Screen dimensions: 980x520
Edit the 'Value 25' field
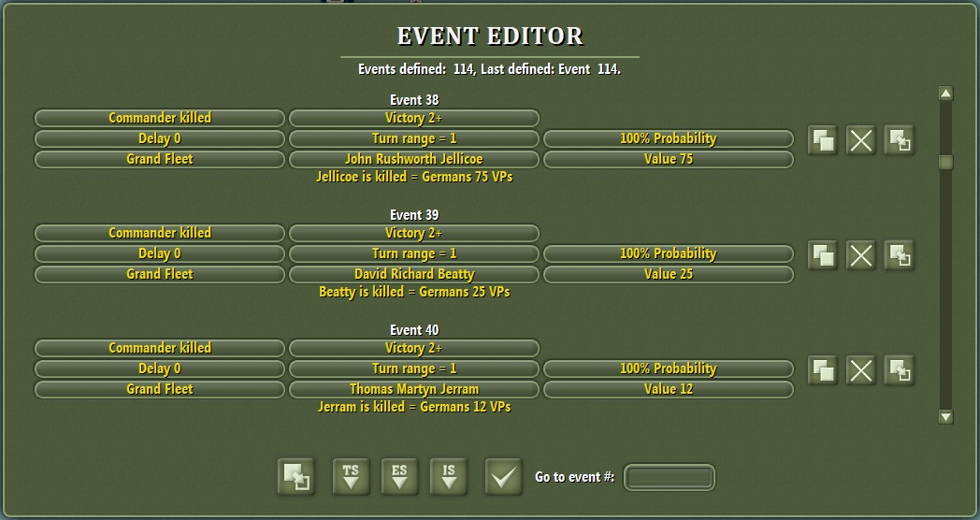click(668, 274)
